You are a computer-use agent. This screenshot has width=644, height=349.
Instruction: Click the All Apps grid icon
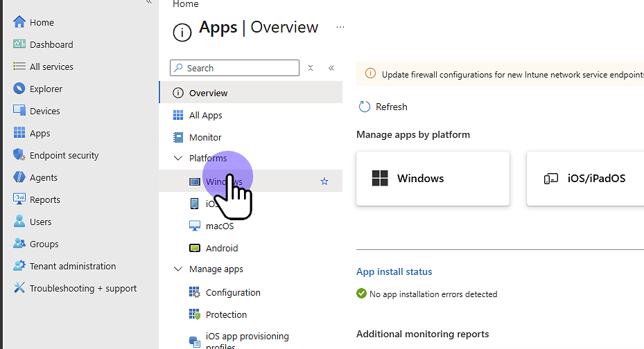click(178, 115)
